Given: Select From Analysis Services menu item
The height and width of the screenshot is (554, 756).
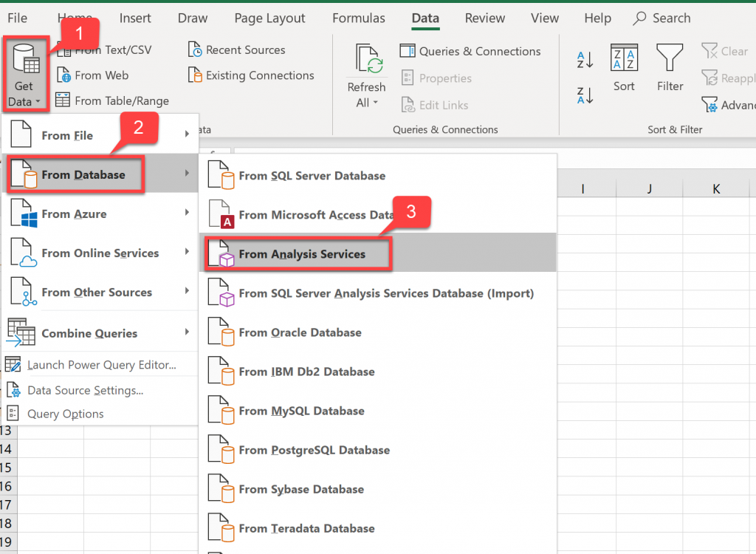Looking at the screenshot, I should point(302,254).
